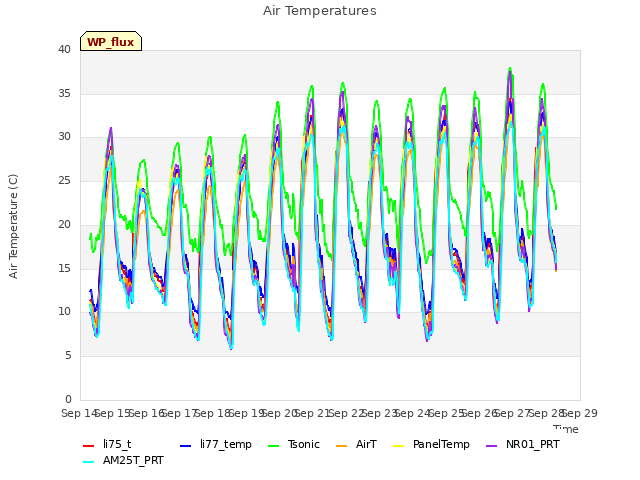Click the cyan AM25T_PRT legend color marker
The image size is (640, 480).
coord(89,462)
